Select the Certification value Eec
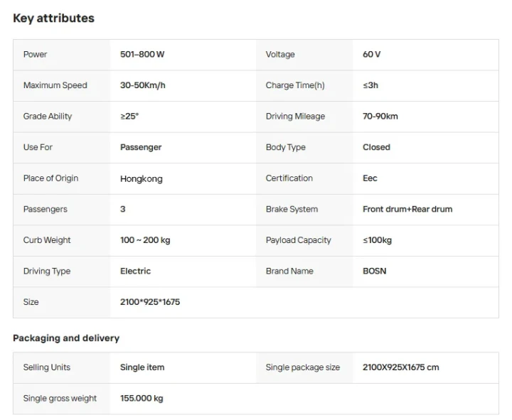Viewport: 512px width, 420px height. coord(370,178)
